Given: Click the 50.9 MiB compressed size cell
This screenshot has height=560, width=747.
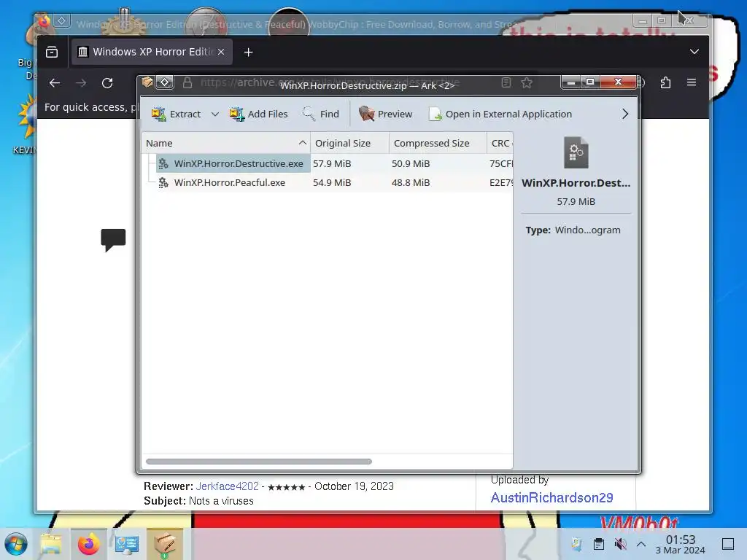Looking at the screenshot, I should tap(411, 163).
